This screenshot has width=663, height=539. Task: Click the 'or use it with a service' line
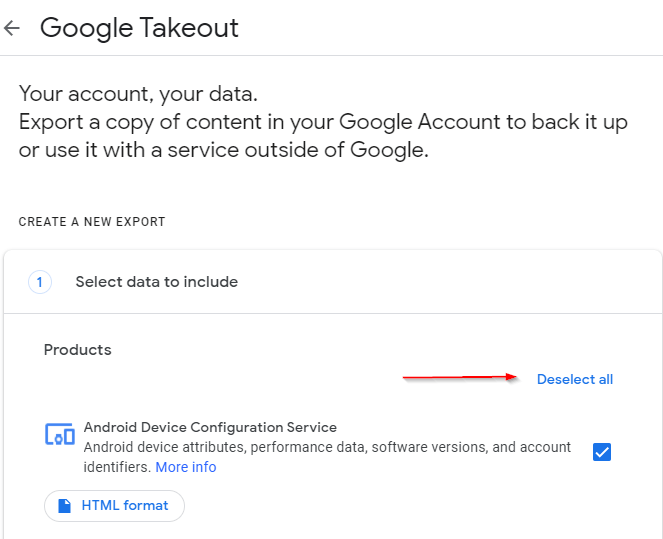(224, 150)
